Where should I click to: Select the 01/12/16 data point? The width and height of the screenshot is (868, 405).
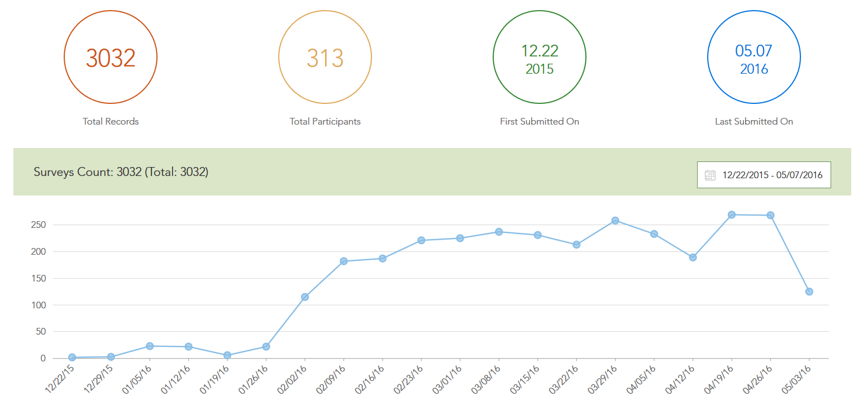[x=188, y=347]
